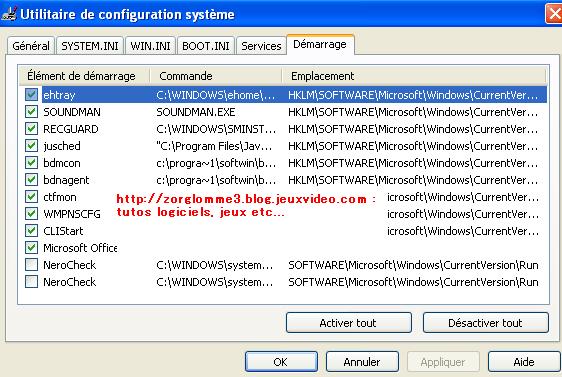562x377 pixels.
Task: Uncheck the WMPNSCFG checkbox
Action: (x=31, y=214)
